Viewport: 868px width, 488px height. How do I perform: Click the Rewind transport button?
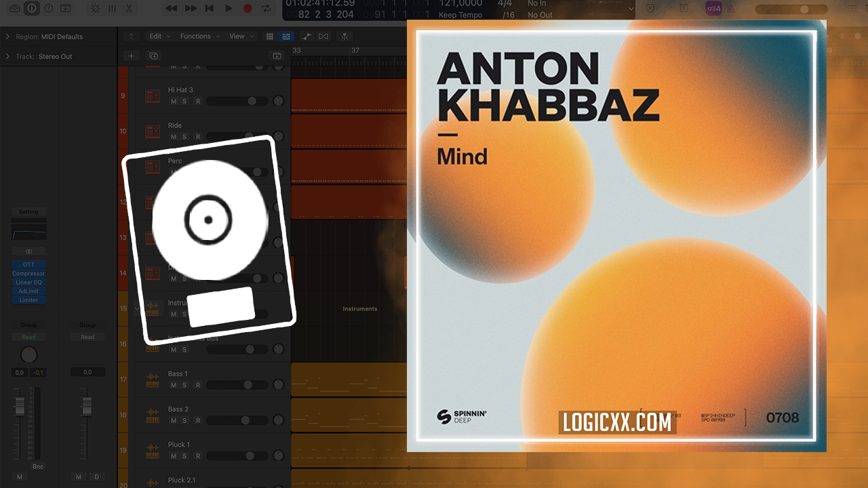coord(172,8)
